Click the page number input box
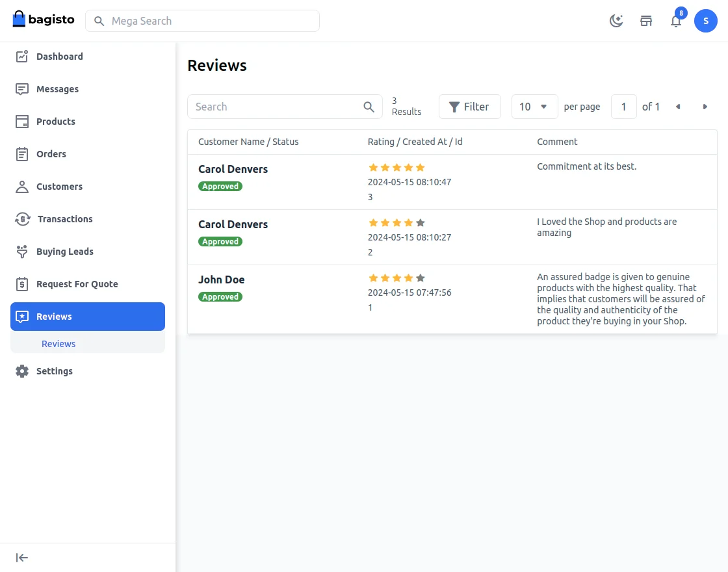Image resolution: width=728 pixels, height=572 pixels. 624,107
